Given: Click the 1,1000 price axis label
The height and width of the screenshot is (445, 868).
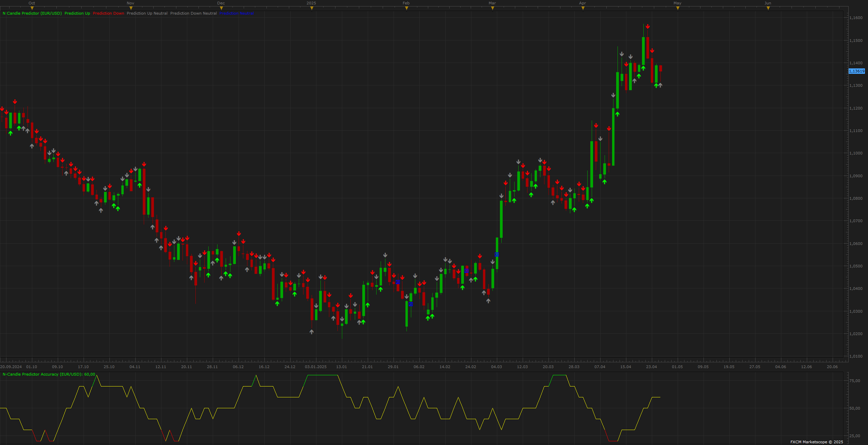Looking at the screenshot, I should [x=856, y=153].
